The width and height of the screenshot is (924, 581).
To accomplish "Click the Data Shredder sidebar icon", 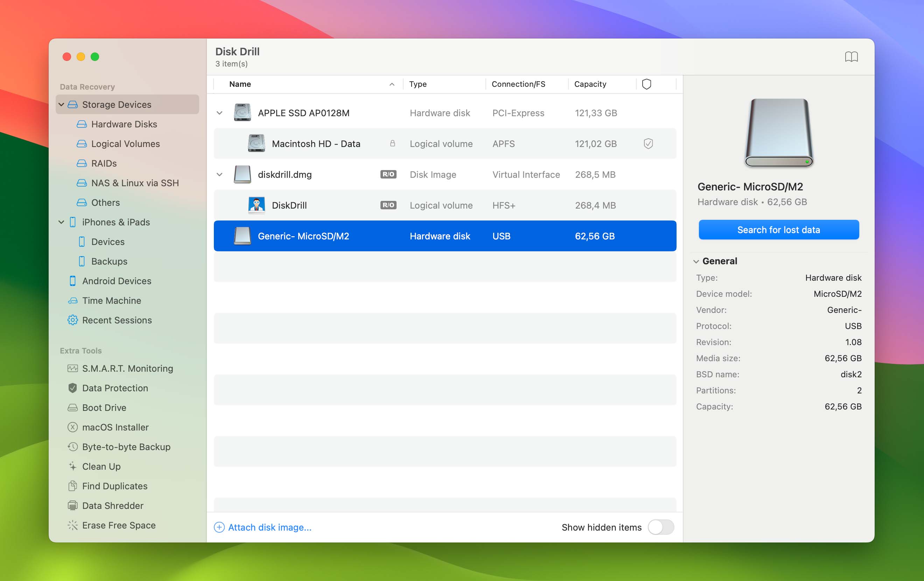I will pyautogui.click(x=72, y=505).
